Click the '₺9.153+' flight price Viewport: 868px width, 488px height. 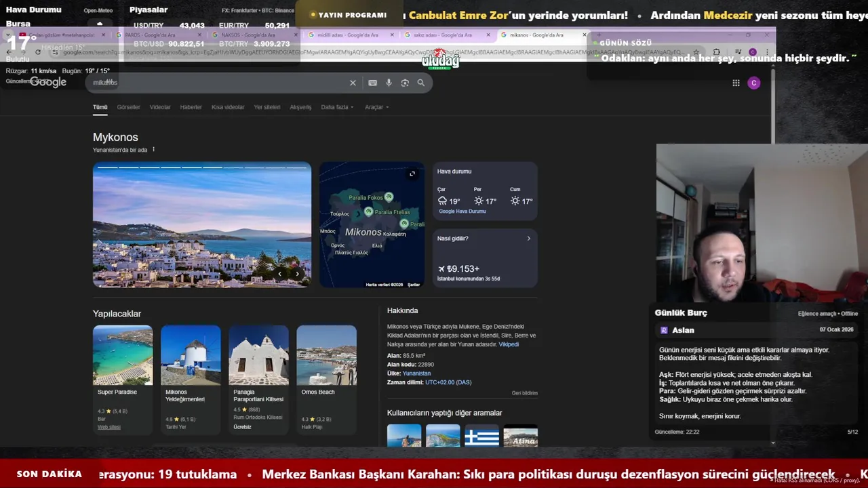point(463,269)
